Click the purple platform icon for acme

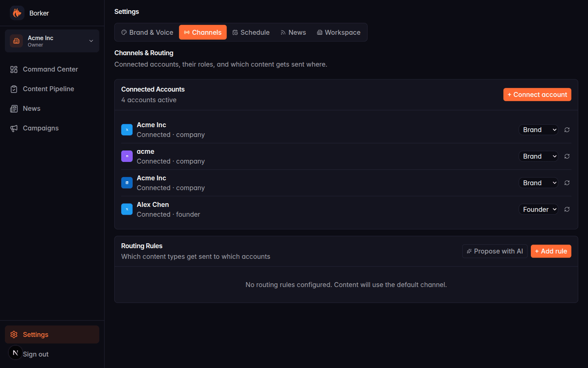point(127,156)
